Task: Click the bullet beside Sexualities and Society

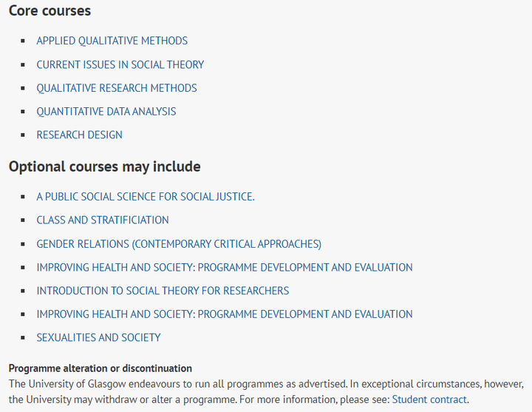Action: (23, 337)
